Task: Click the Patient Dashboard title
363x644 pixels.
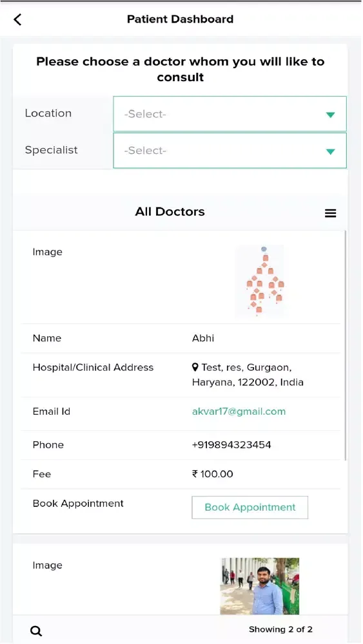Action: (x=180, y=19)
